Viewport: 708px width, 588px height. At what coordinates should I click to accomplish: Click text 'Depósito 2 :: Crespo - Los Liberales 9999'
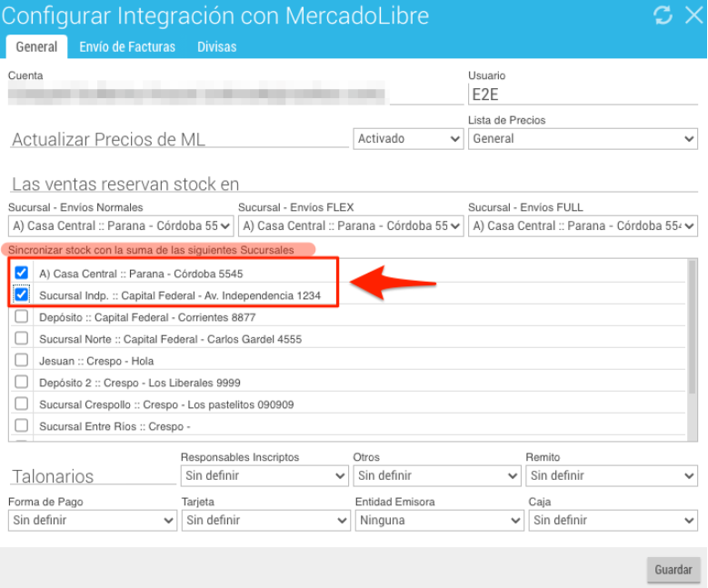pyautogui.click(x=140, y=383)
